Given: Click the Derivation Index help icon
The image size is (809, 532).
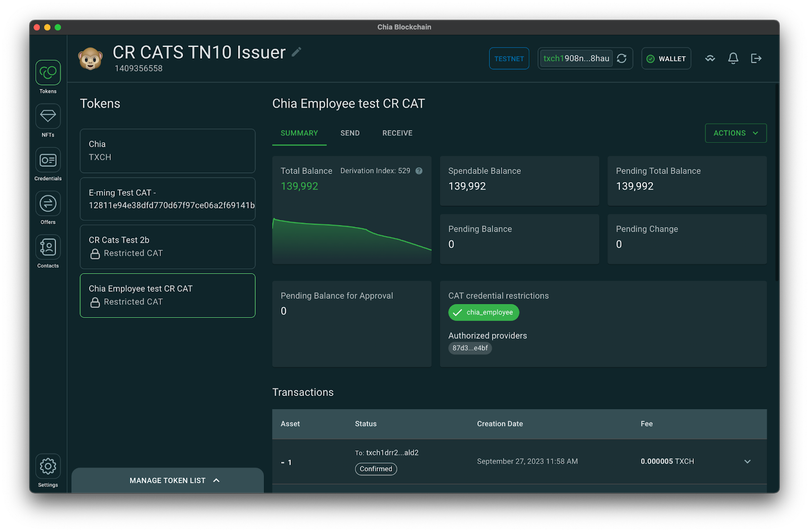Looking at the screenshot, I should pos(419,171).
